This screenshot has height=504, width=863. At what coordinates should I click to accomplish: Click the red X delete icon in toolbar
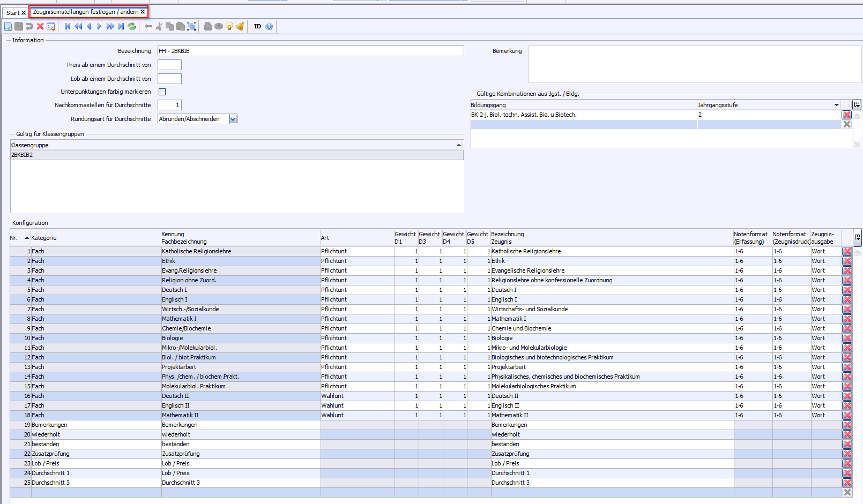40,26
